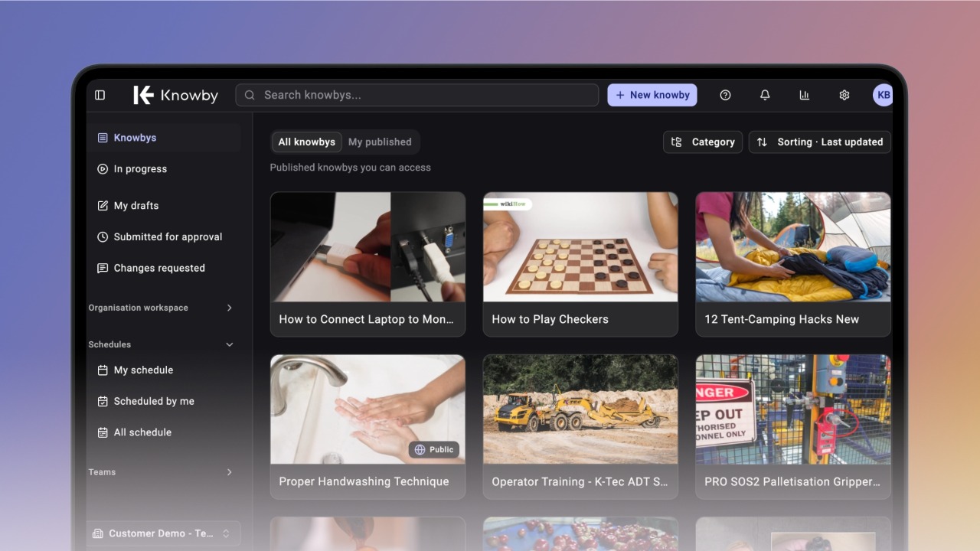The width and height of the screenshot is (980, 551).
Task: Click the KB user avatar
Action: (883, 95)
